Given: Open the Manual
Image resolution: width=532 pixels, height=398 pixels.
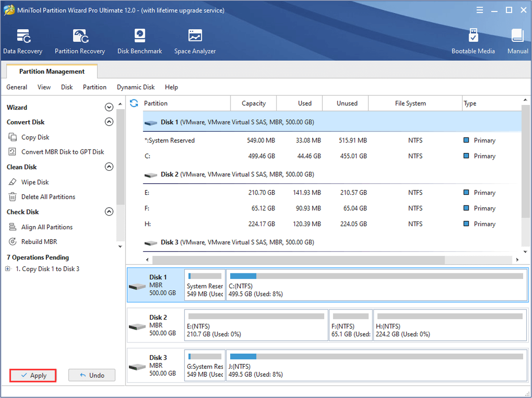Looking at the screenshot, I should pos(518,41).
